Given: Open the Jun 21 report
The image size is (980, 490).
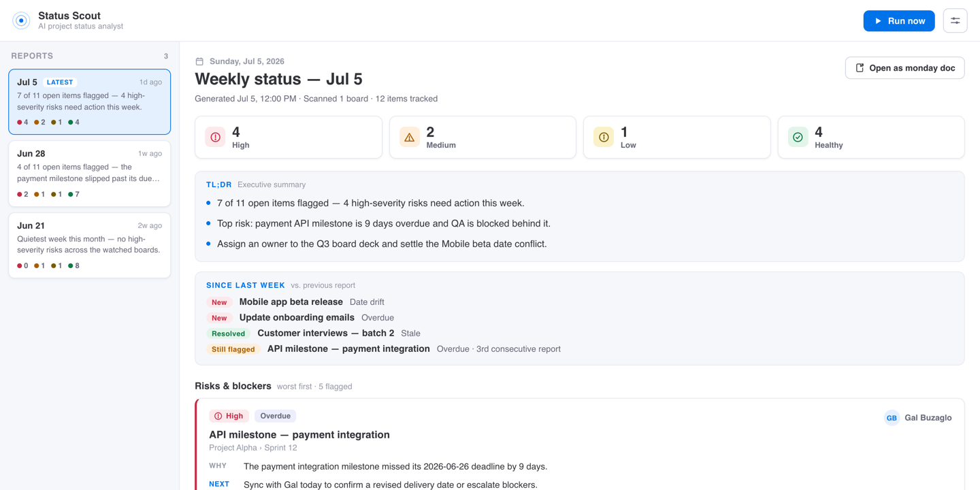Looking at the screenshot, I should tap(89, 245).
